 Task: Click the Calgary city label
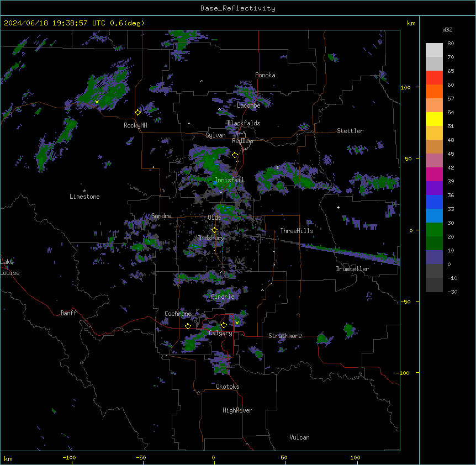(x=220, y=333)
